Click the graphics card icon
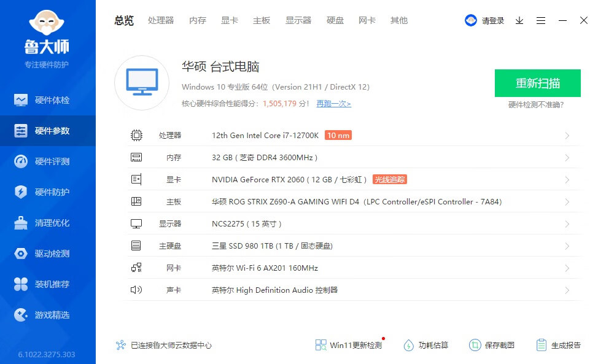The width and height of the screenshot is (598, 364). pos(136,179)
